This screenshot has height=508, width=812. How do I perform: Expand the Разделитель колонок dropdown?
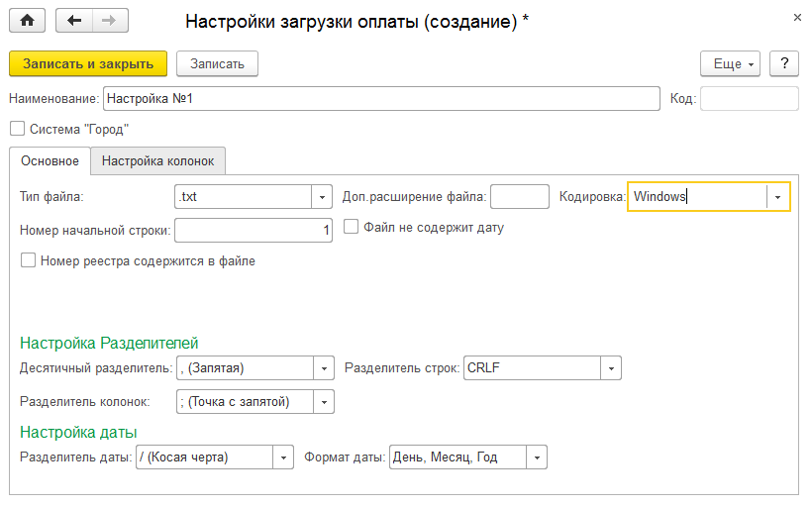click(x=324, y=402)
